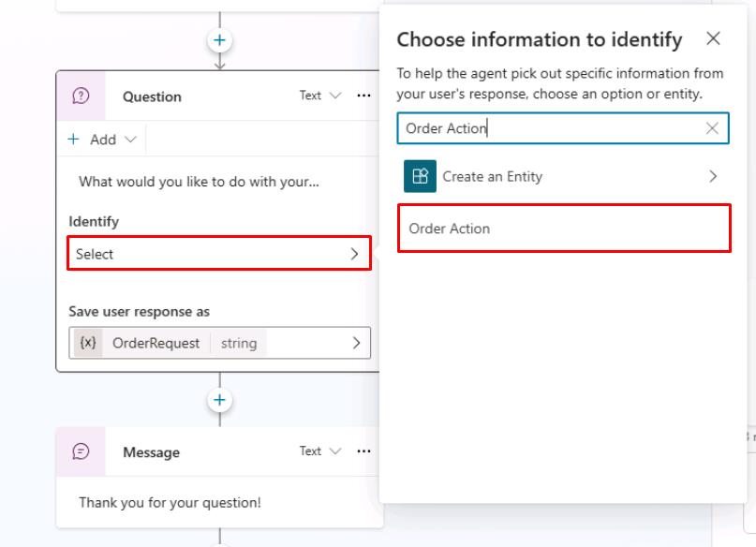Click the OrderRequest variable icon

click(x=88, y=343)
